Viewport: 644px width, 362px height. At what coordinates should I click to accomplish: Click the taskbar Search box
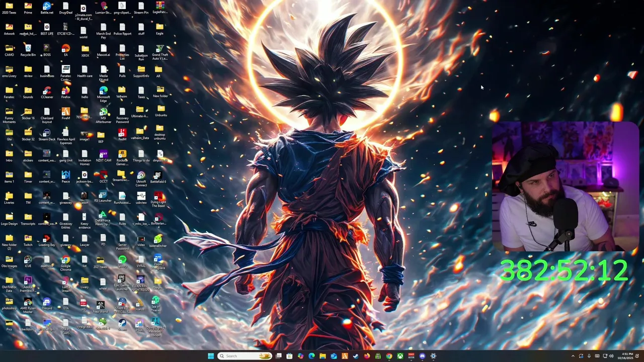pyautogui.click(x=245, y=356)
